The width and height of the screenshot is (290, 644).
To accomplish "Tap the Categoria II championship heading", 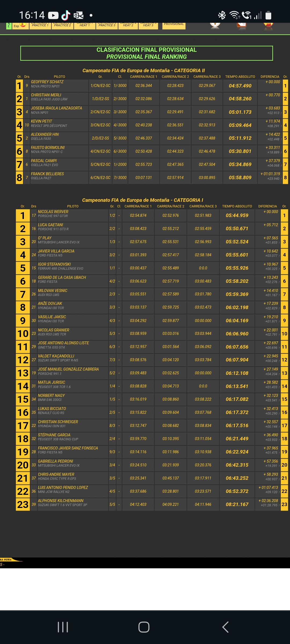I will [144, 71].
